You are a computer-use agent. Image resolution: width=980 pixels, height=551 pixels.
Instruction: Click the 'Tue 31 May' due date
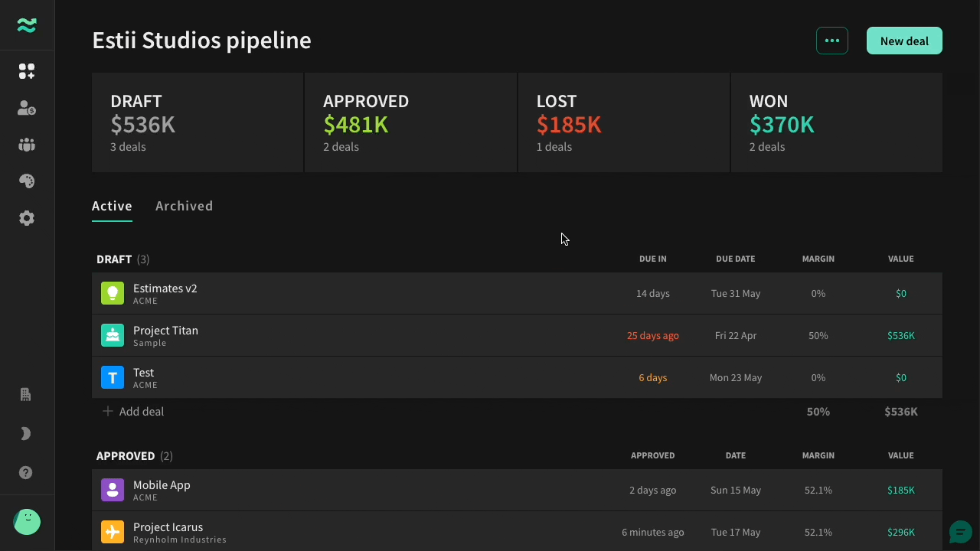tap(736, 293)
